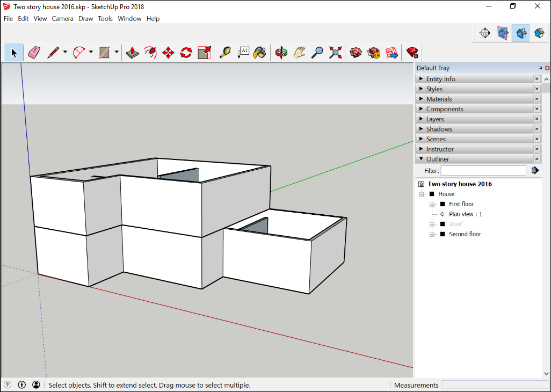The width and height of the screenshot is (551, 392).
Task: Activate the Push/Pull tool
Action: [133, 53]
